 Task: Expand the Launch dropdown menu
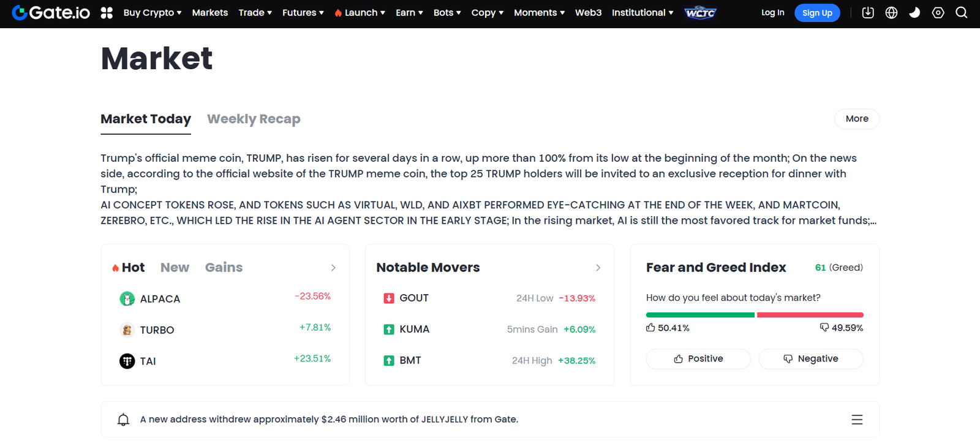(x=360, y=12)
